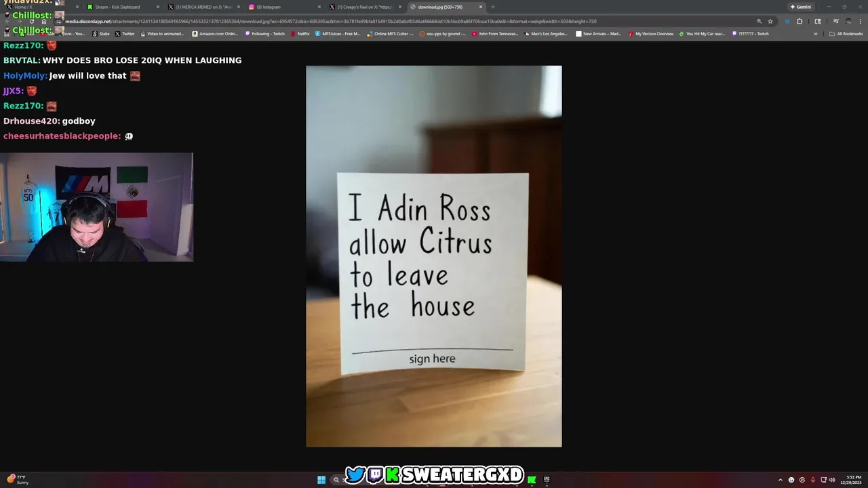Viewport: 868px width, 488px height.
Task: Click the Drhouse420 chat username
Action: (31, 121)
